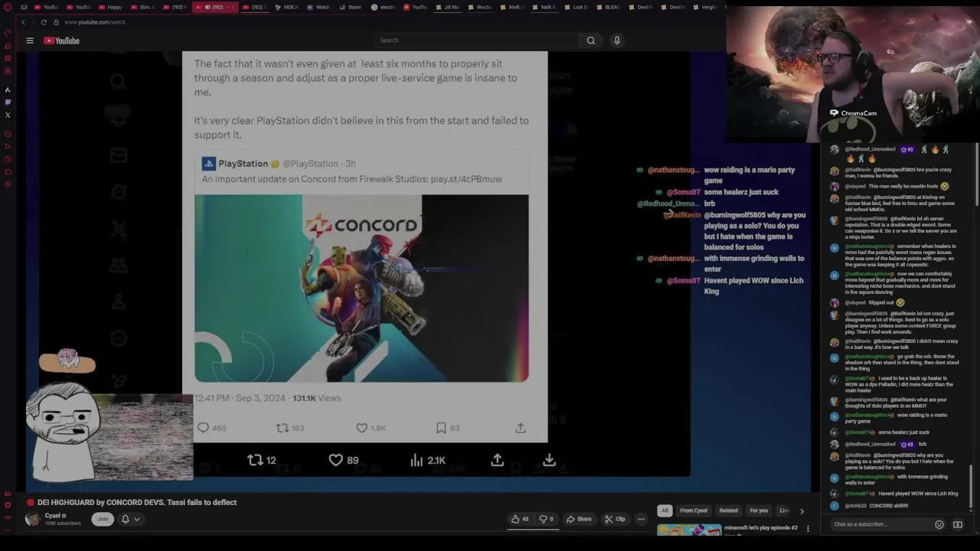Select the 'All' suggestions chip
Viewport: 980px width, 551px height.
[x=665, y=510]
